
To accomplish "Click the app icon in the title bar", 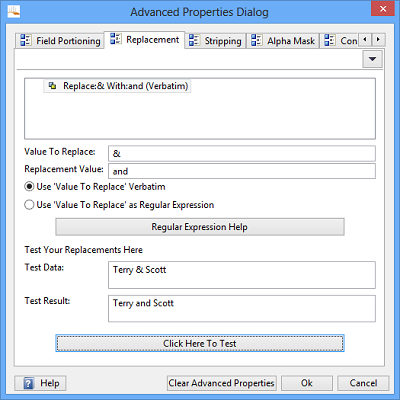I will click(x=14, y=11).
